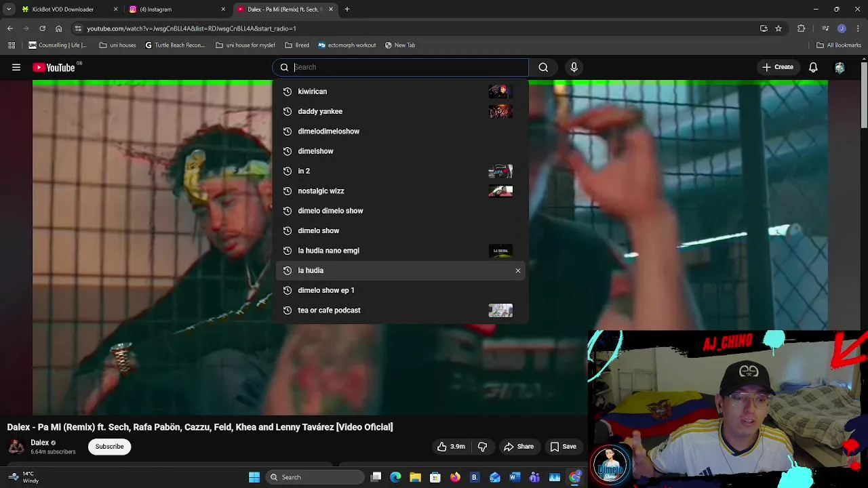Bookmark this page with the star

[778, 28]
